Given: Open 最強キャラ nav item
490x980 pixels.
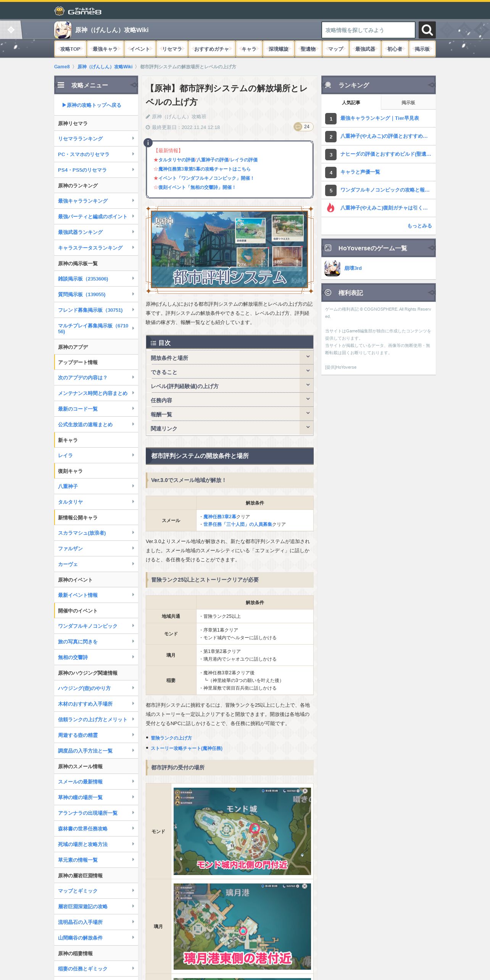Looking at the screenshot, I should click(105, 49).
